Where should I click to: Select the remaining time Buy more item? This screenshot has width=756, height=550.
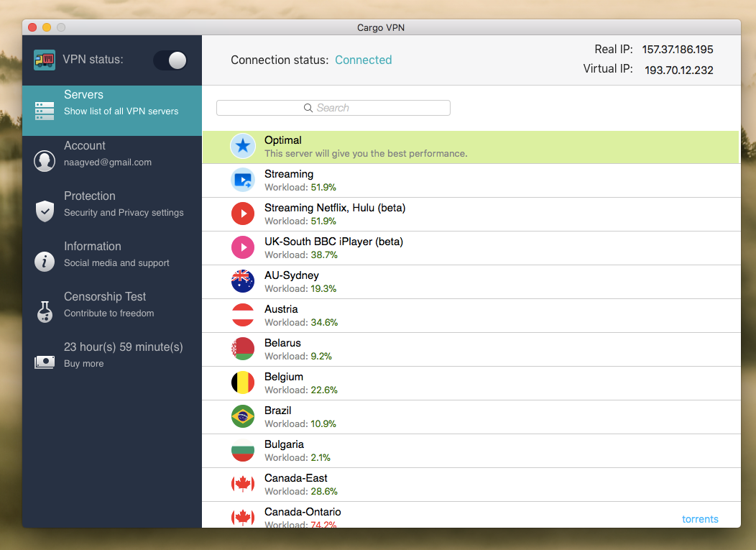click(112, 362)
